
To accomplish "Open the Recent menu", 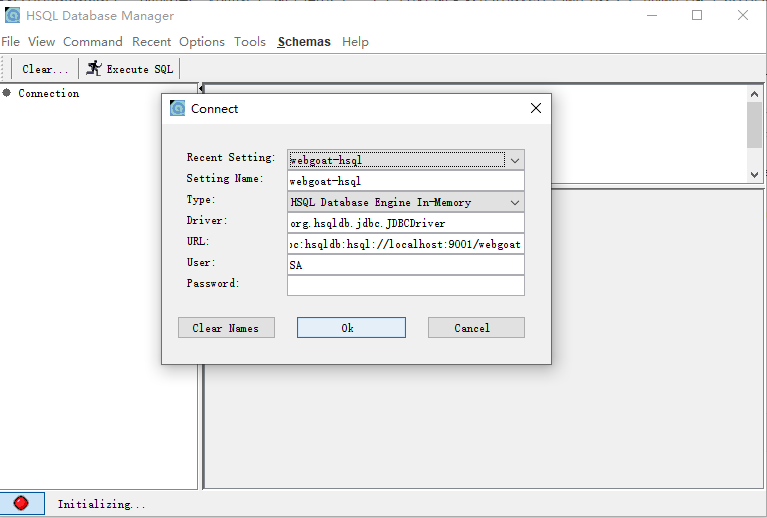I will coord(151,42).
